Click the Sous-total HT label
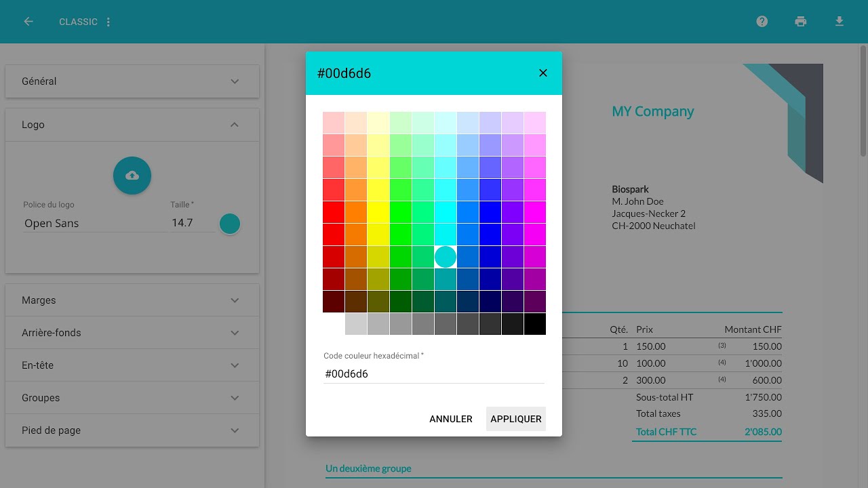Image resolution: width=868 pixels, height=488 pixels. (665, 397)
